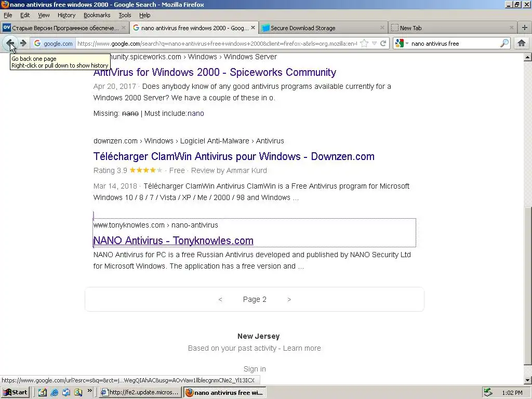Click the URL address field
This screenshot has width=532, height=399.
coord(217,44)
